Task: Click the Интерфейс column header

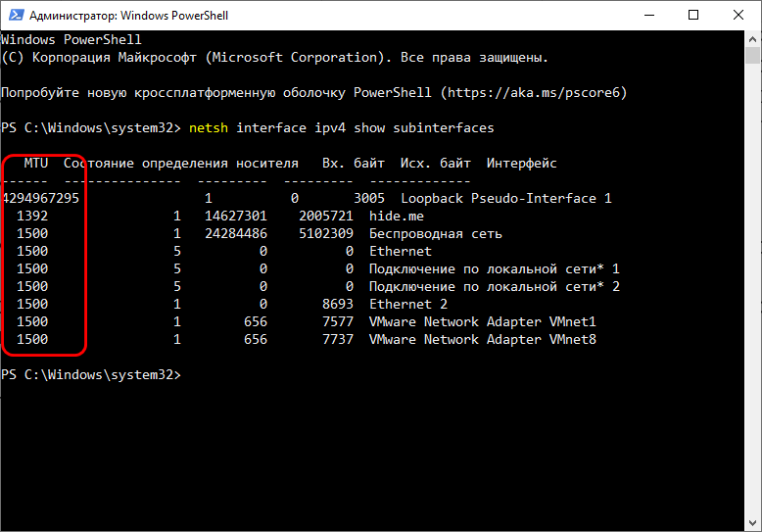Action: [521, 164]
